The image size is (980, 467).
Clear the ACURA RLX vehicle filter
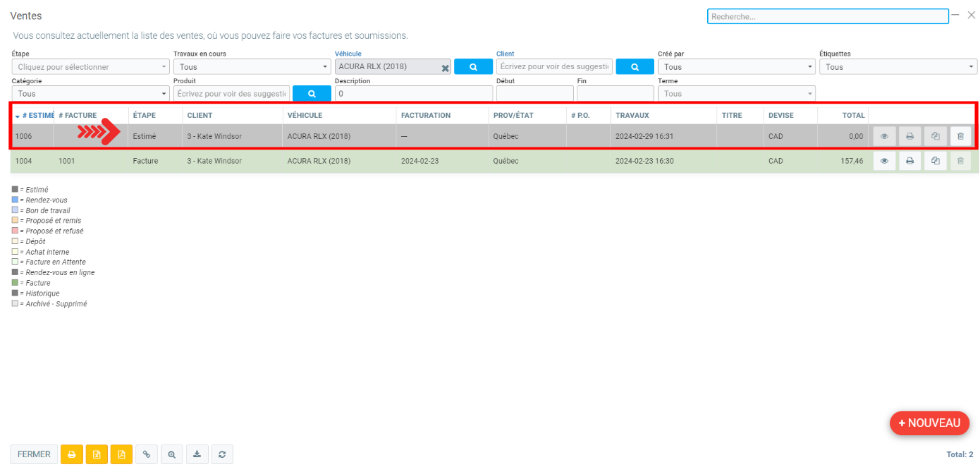445,68
